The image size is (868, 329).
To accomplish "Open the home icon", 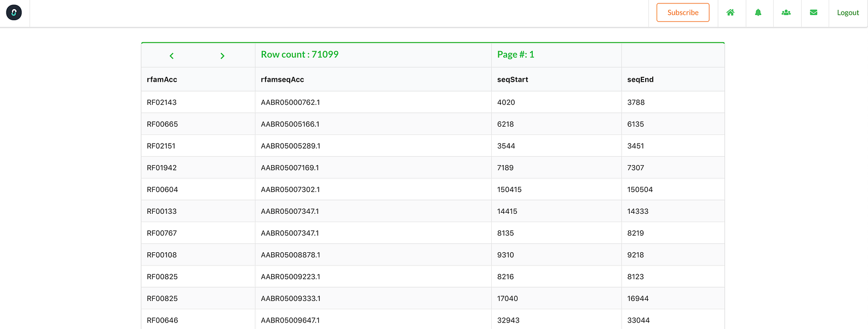I will click(731, 12).
